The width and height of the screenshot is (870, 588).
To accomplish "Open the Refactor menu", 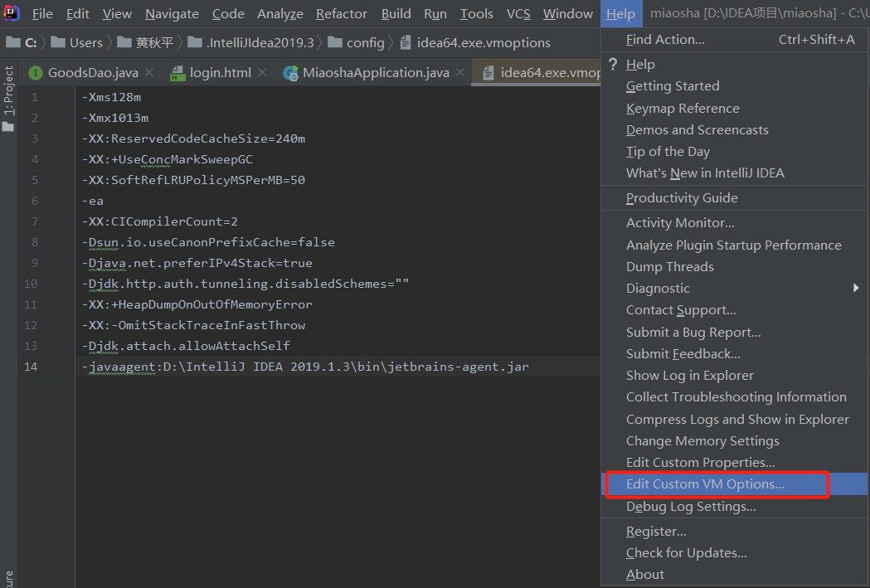I will point(342,13).
